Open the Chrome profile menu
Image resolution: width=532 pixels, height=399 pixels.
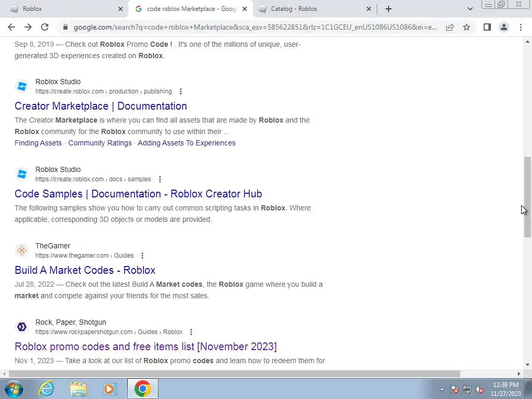[504, 27]
